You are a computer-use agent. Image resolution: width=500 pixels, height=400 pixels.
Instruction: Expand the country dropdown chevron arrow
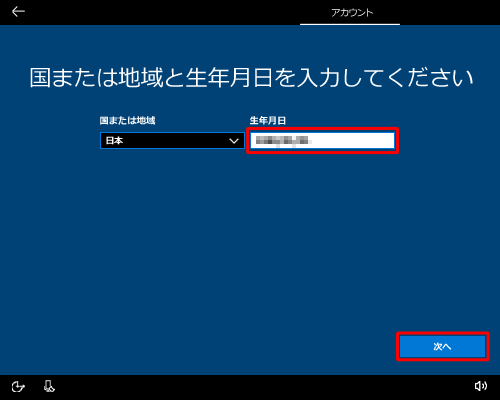(x=234, y=141)
